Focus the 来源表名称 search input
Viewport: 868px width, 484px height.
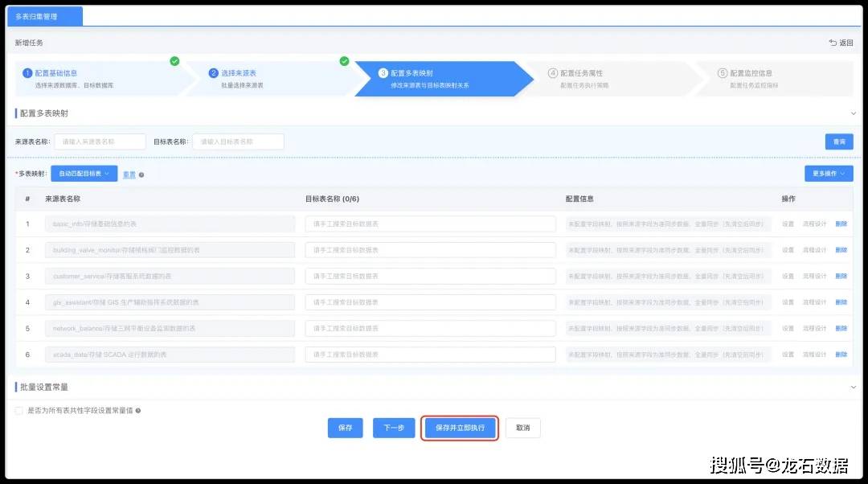point(100,142)
